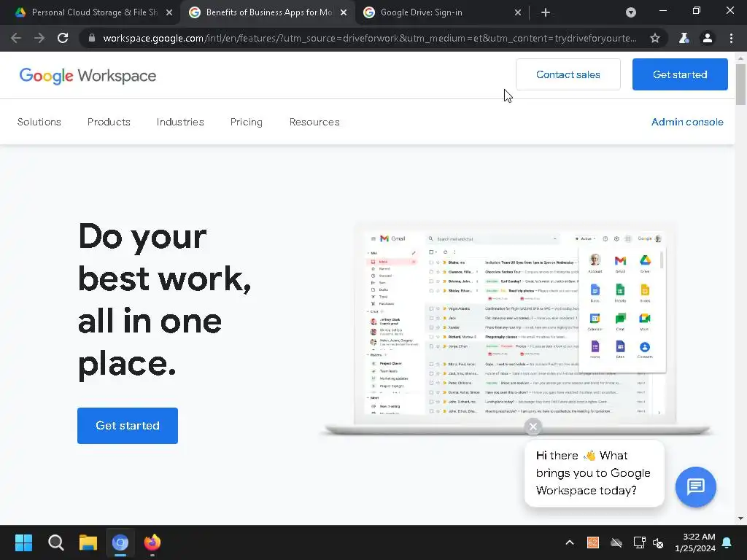The width and height of the screenshot is (747, 560).
Task: Open the Solutions menu
Action: point(39,122)
